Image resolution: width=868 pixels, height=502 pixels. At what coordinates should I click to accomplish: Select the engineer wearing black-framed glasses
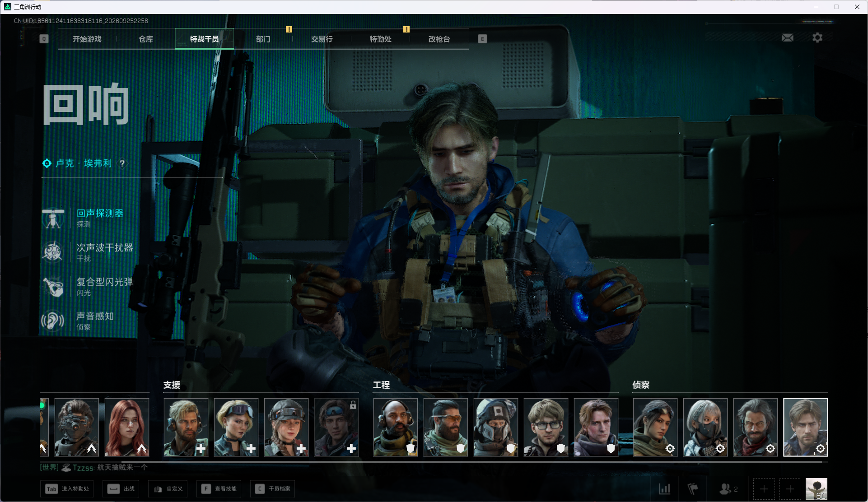[x=546, y=427]
